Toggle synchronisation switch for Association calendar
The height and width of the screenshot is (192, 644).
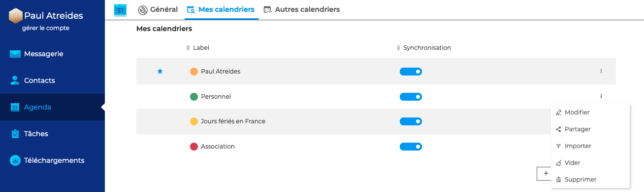point(411,147)
